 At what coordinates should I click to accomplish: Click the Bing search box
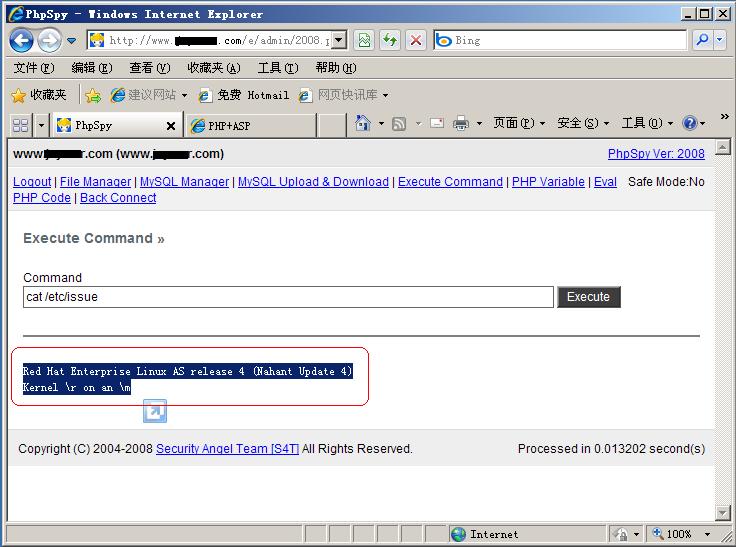point(560,40)
